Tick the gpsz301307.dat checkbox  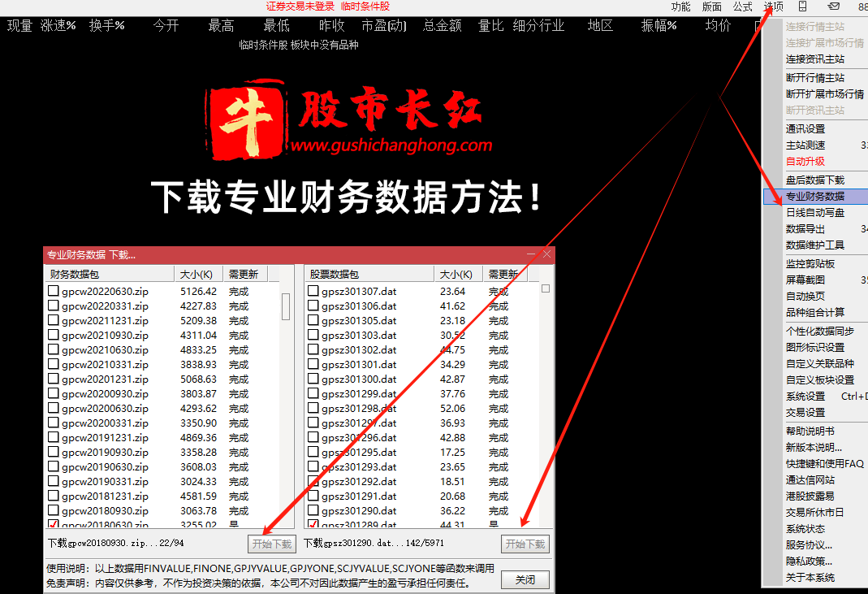(313, 290)
